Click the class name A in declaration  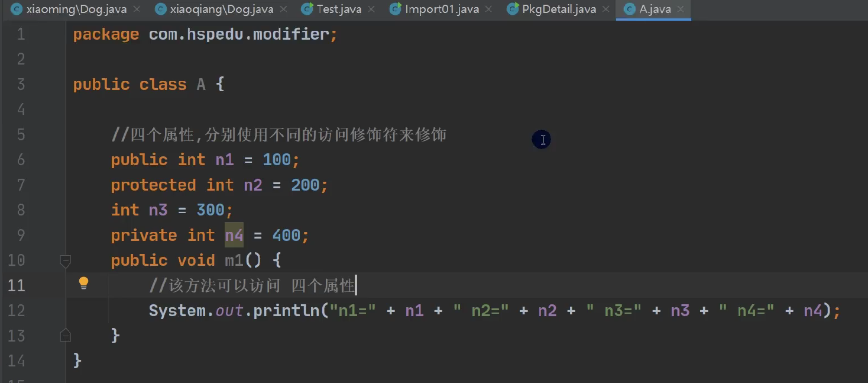(x=201, y=85)
